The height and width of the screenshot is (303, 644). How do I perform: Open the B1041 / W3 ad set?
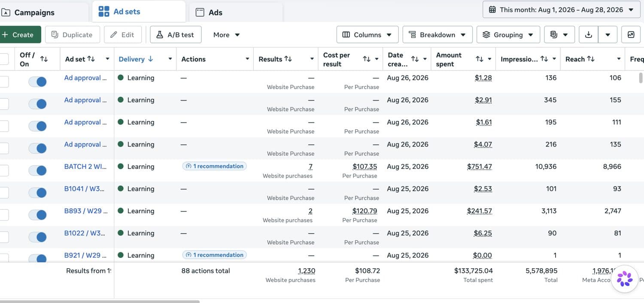(85, 189)
